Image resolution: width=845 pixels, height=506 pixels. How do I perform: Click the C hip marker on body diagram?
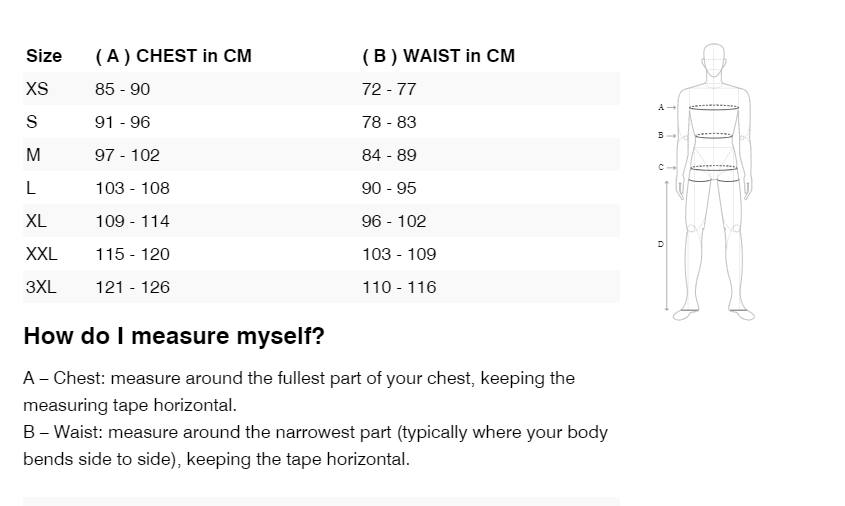click(661, 166)
